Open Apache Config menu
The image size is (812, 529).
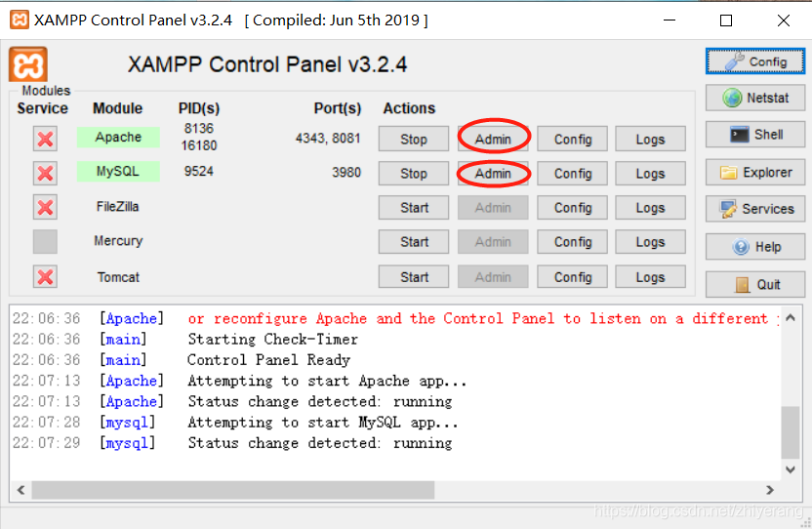572,139
